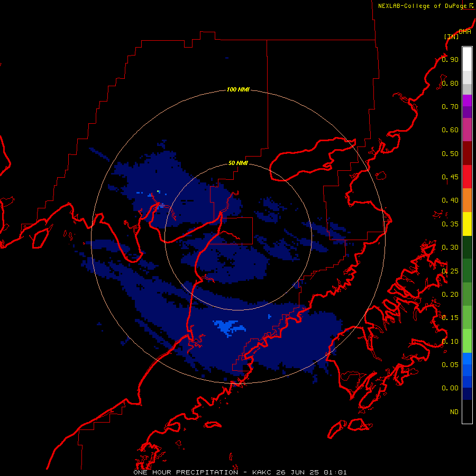476x476 pixels.
Task: Click the 0.10 legend value
Action: click(x=450, y=342)
